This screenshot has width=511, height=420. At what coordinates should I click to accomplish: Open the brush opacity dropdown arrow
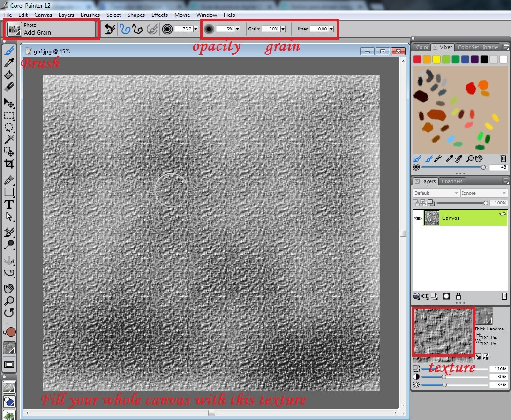click(x=237, y=29)
